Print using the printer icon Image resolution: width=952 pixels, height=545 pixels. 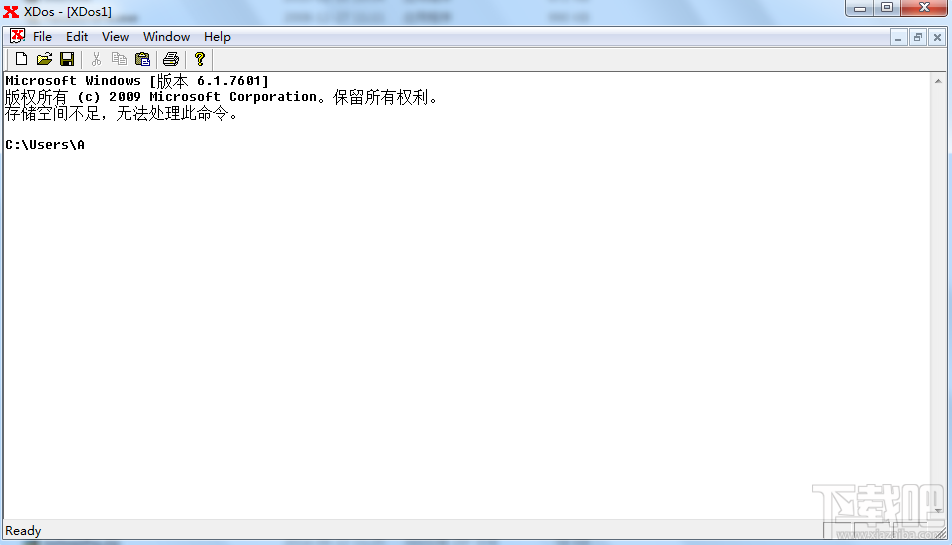click(171, 59)
